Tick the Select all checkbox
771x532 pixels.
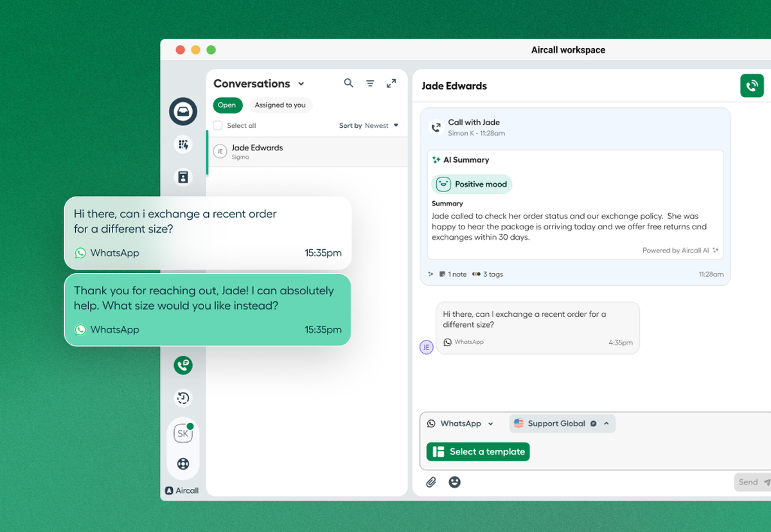(x=218, y=125)
